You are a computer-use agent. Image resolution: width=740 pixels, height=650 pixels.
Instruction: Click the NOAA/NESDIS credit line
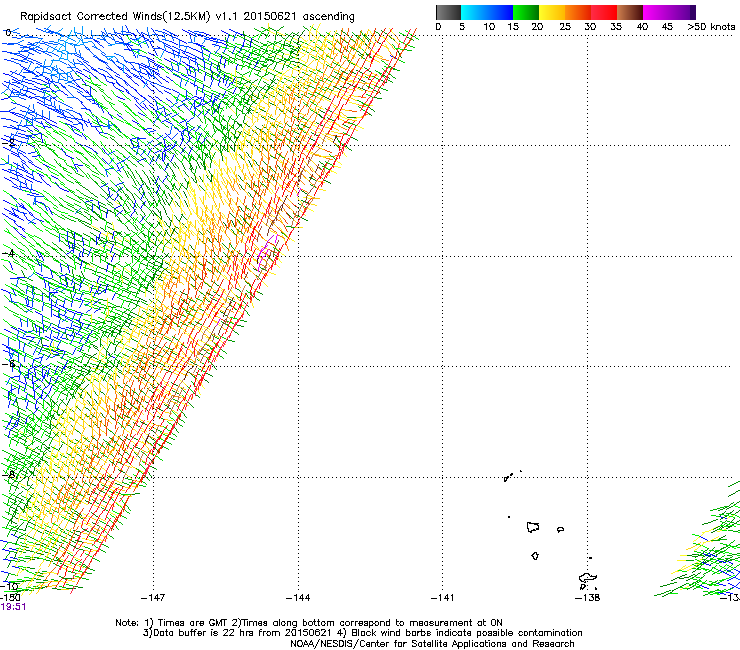tap(432, 644)
